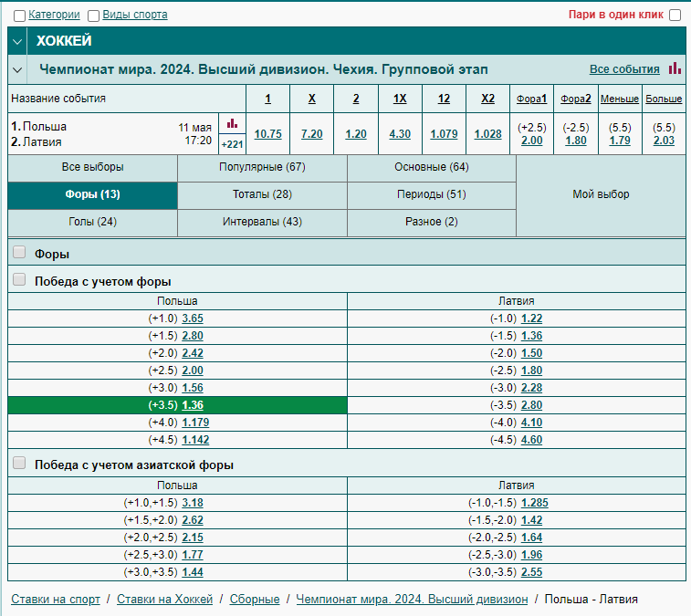Enable Пари в один клик checkbox
Image resolution: width=691 pixels, height=616 pixels.
coord(675,15)
